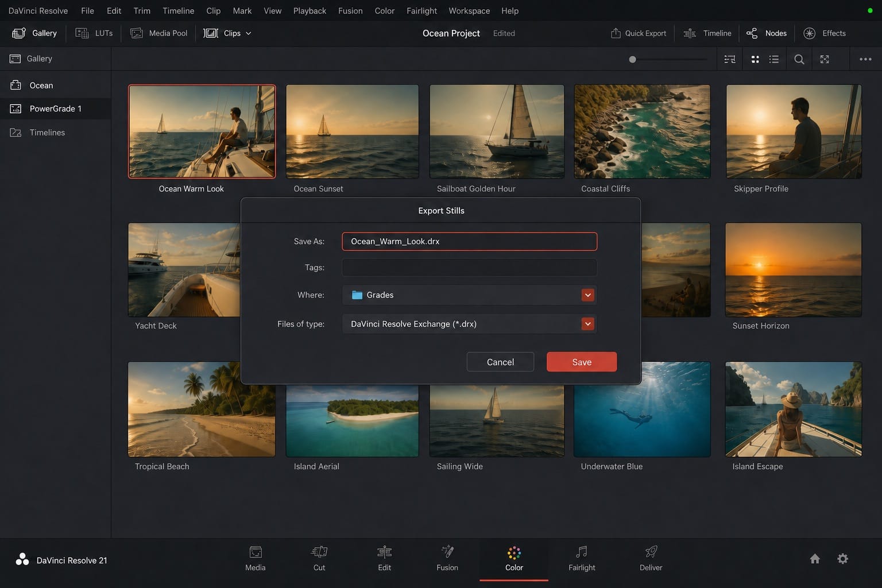The width and height of the screenshot is (882, 588).
Task: Switch to the Fusion page
Action: point(447,559)
